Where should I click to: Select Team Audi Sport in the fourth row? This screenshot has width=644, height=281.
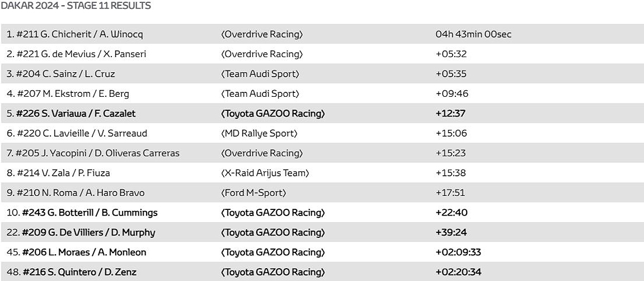(260, 93)
